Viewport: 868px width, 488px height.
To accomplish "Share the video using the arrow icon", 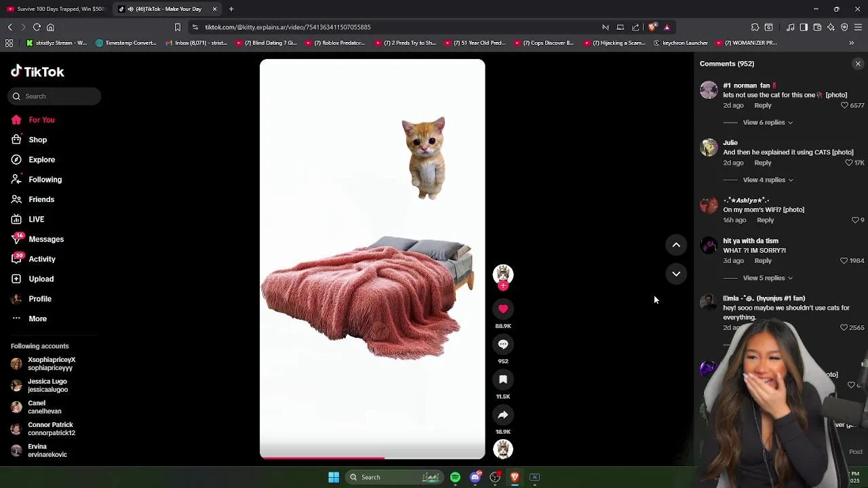I will tap(502, 415).
